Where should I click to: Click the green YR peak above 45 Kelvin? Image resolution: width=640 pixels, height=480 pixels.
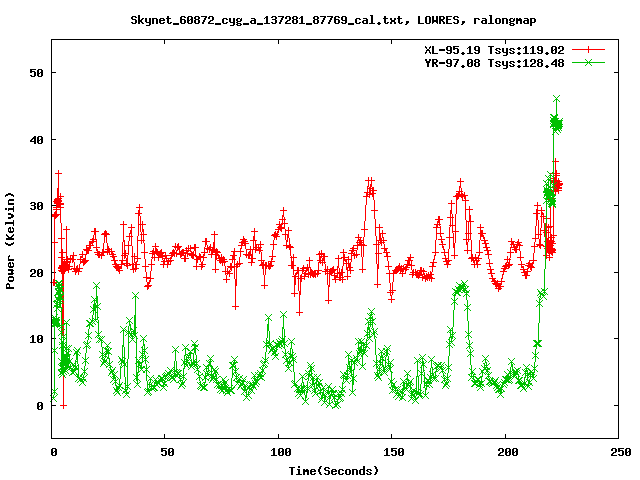pos(556,99)
